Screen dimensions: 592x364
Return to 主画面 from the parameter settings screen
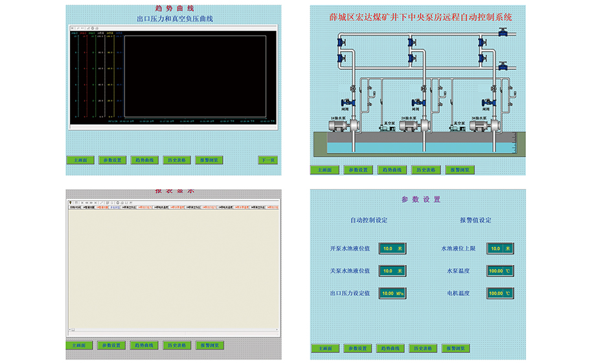pyautogui.click(x=325, y=348)
